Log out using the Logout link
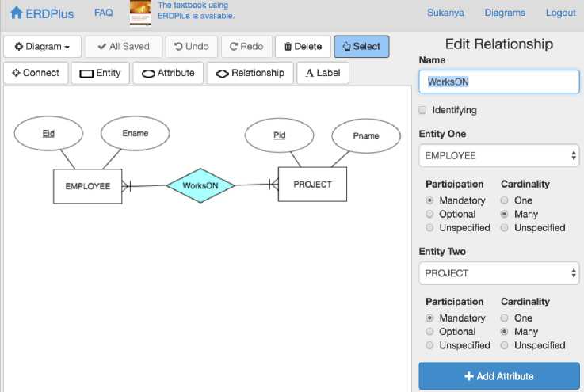The width and height of the screenshot is (584, 392). click(561, 13)
